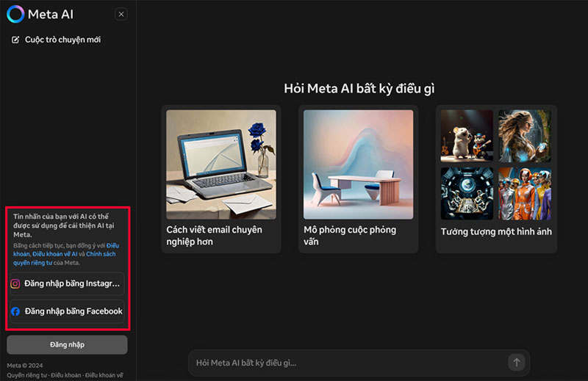Image resolution: width=588 pixels, height=381 pixels.
Task: Start a new chat via pencil icon
Action: (x=15, y=40)
